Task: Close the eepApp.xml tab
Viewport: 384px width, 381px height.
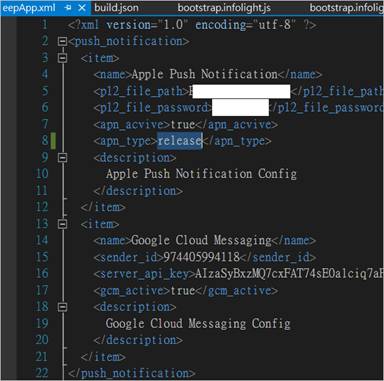Action: tap(82, 8)
